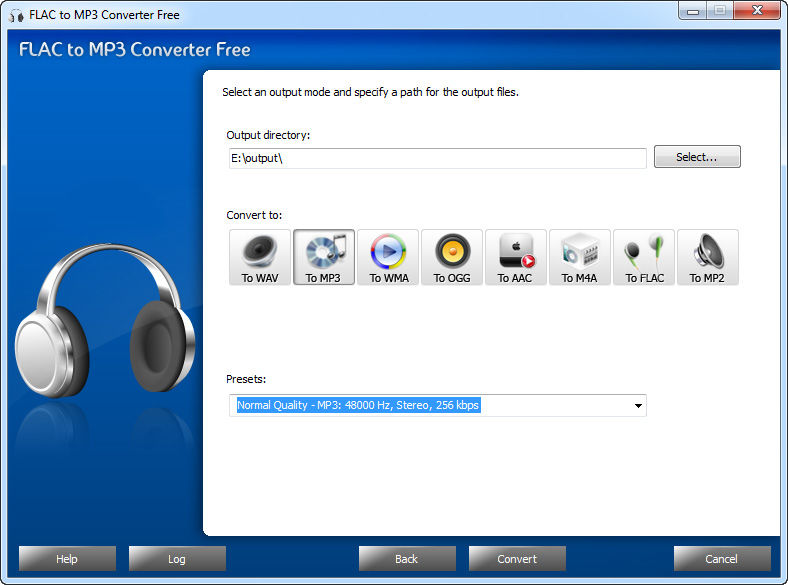Click the headphones app icon in title bar

click(16, 16)
